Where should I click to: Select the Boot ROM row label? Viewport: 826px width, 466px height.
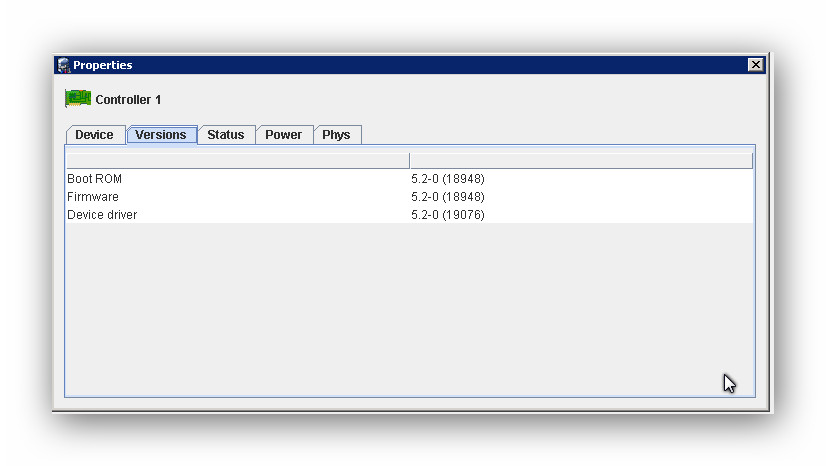95,179
